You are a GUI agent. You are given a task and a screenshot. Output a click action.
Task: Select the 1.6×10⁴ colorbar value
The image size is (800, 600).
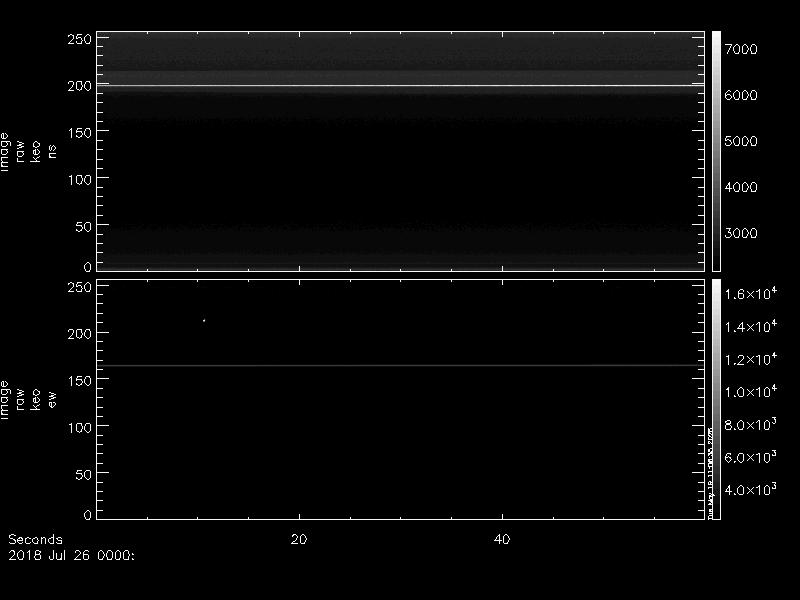(x=751, y=293)
